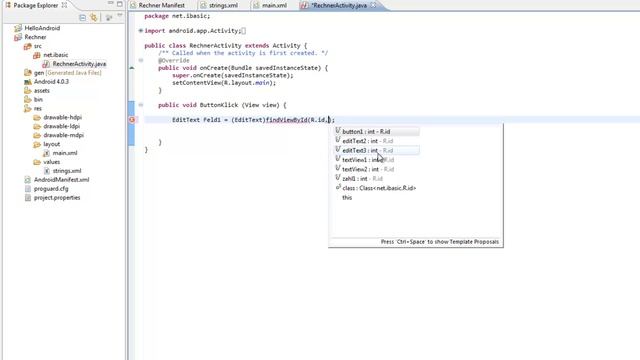
Task: Click the error marker beside the EditText line
Action: 132,120
